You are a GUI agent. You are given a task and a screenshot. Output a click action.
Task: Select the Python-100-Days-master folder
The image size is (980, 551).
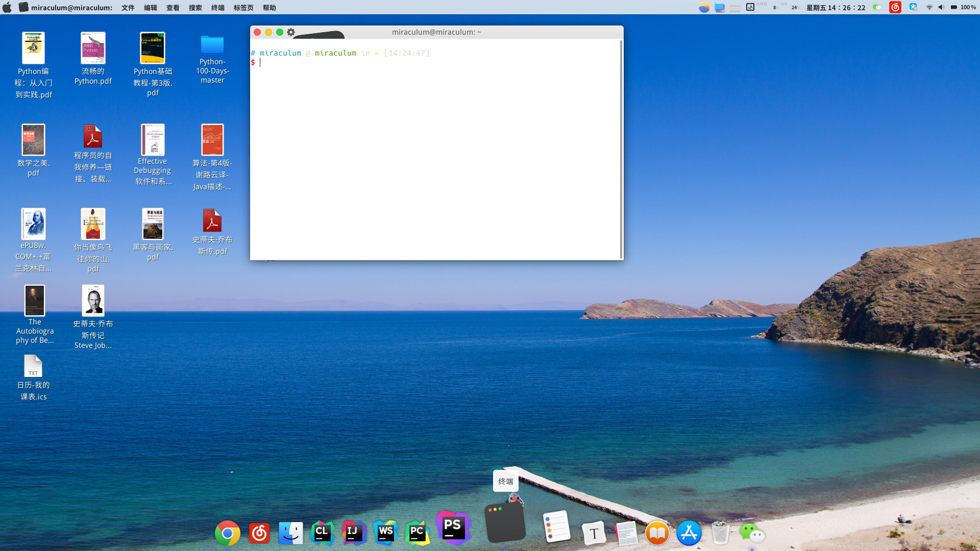click(212, 45)
